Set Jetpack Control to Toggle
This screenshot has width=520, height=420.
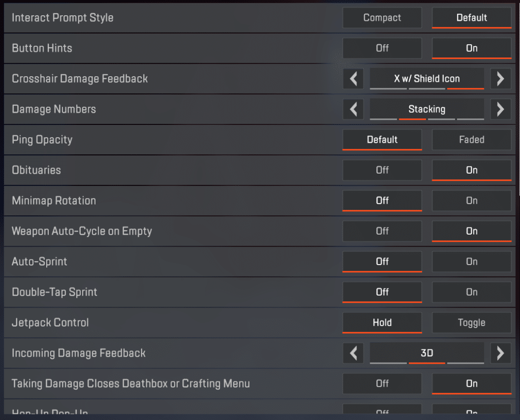tap(471, 322)
